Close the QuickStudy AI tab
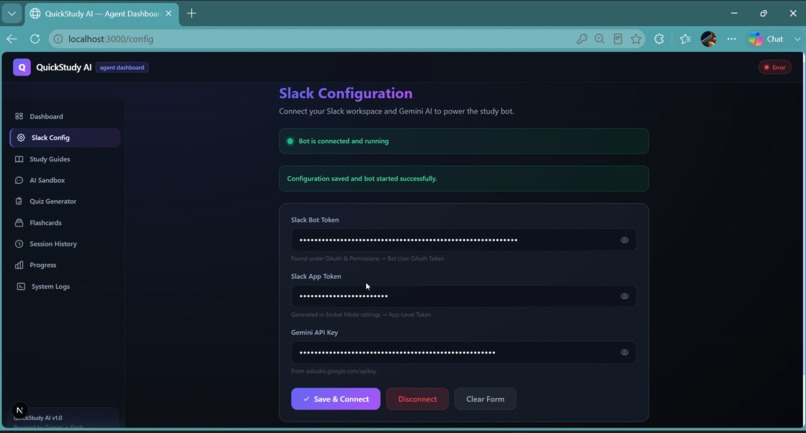 (169, 14)
